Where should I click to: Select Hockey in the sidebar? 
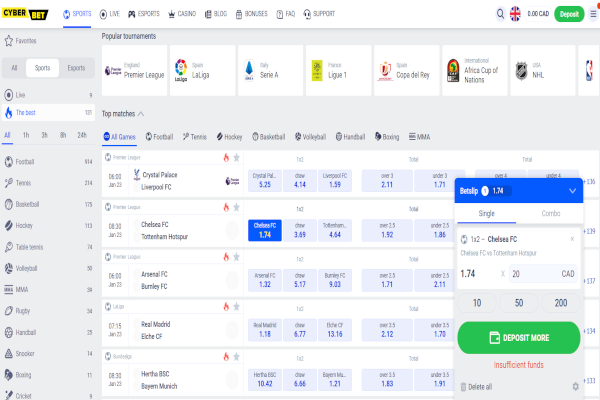(48, 225)
